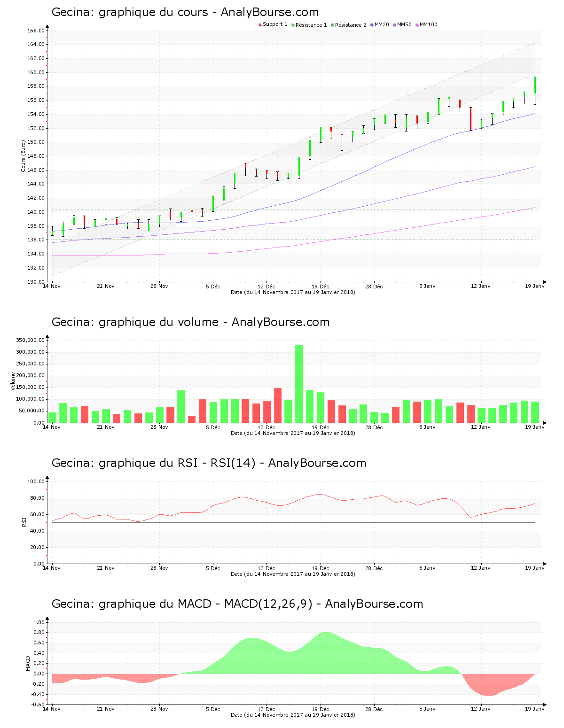Image resolution: width=564 pixels, height=728 pixels.
Task: Click the red MACD trough near 12 Janv
Action: click(x=489, y=685)
